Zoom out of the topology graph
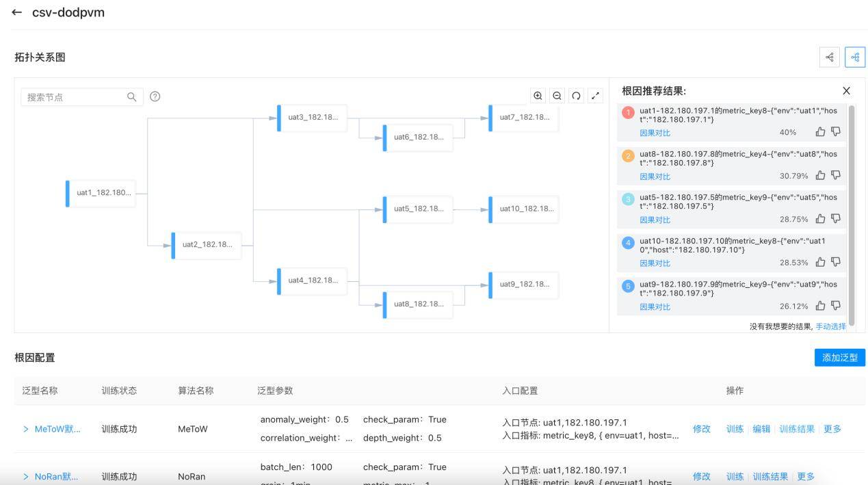The width and height of the screenshot is (868, 485). [557, 96]
